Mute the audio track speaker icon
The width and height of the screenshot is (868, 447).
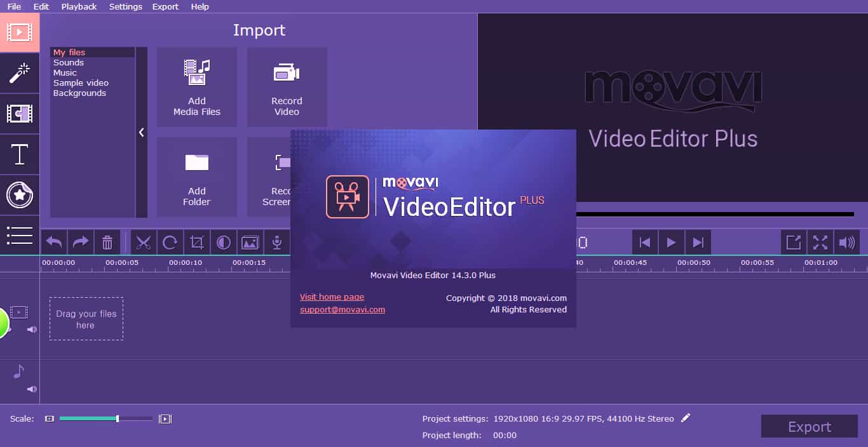[32, 389]
